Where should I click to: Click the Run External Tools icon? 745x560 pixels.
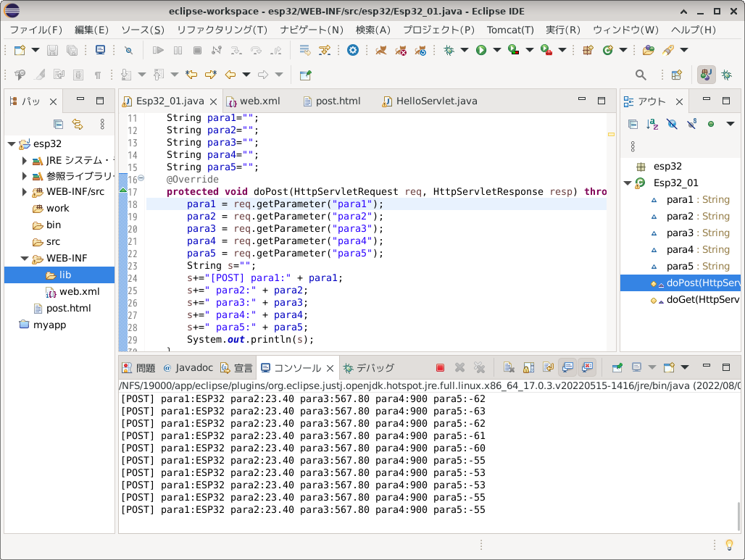[x=546, y=50]
